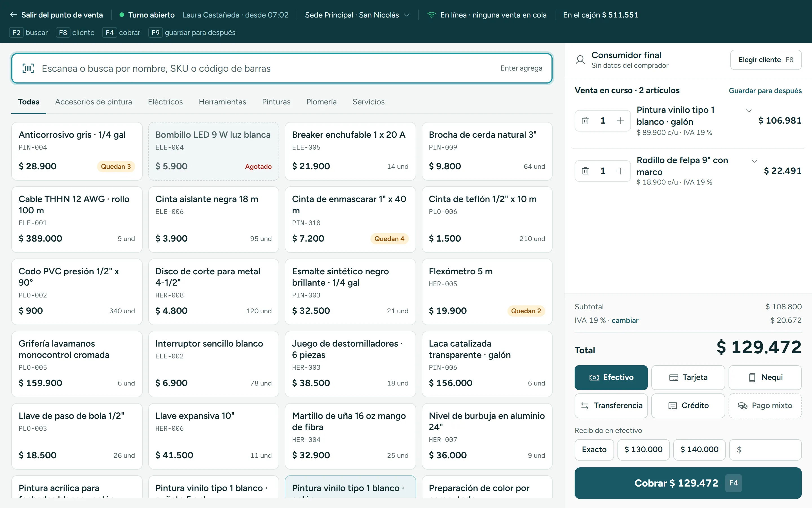Click the custom cash amount input field
This screenshot has height=508, width=812.
[765, 450]
